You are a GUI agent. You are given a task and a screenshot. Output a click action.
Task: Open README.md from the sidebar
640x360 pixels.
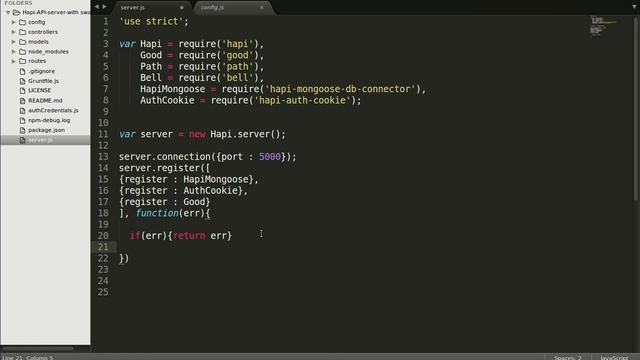point(45,100)
